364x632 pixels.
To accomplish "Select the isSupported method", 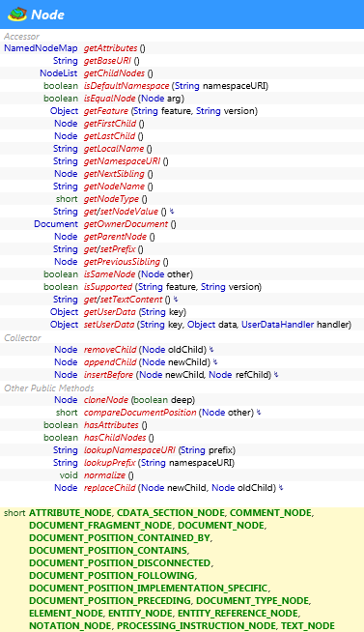I will (x=108, y=287).
